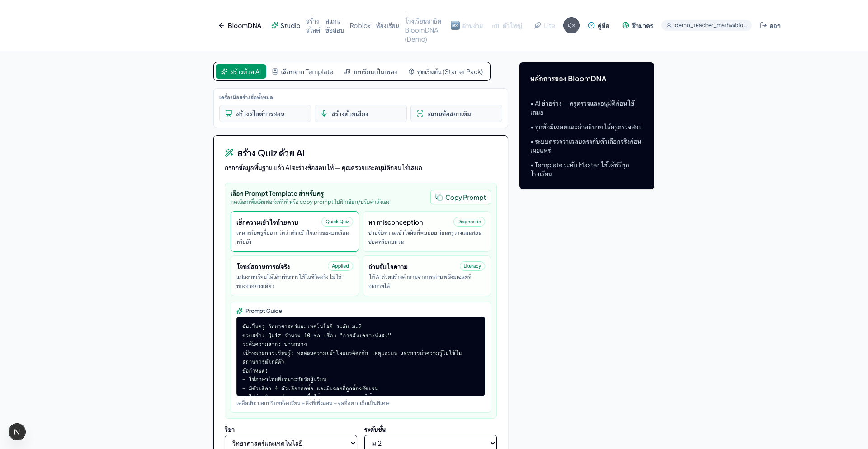Click the box icon of ชุดเริ่มต้น (Starter Pack)
868x449 pixels.
coord(411,71)
